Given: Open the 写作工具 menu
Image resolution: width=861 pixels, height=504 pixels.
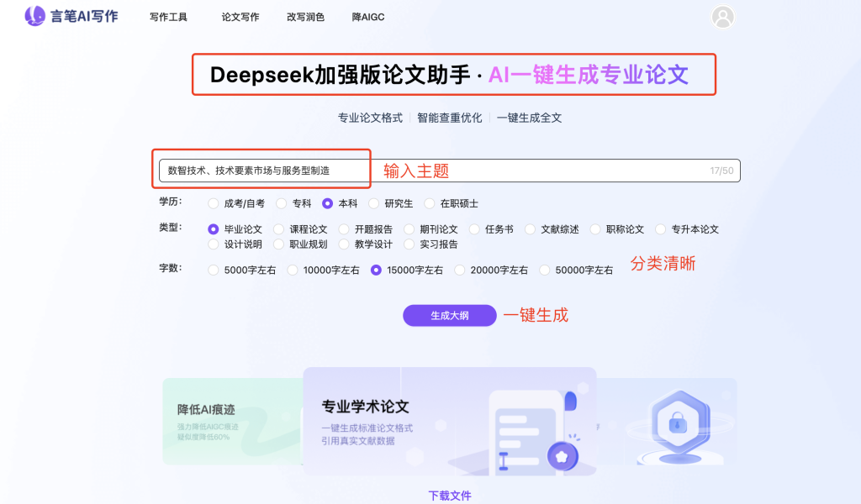Looking at the screenshot, I should 168,17.
